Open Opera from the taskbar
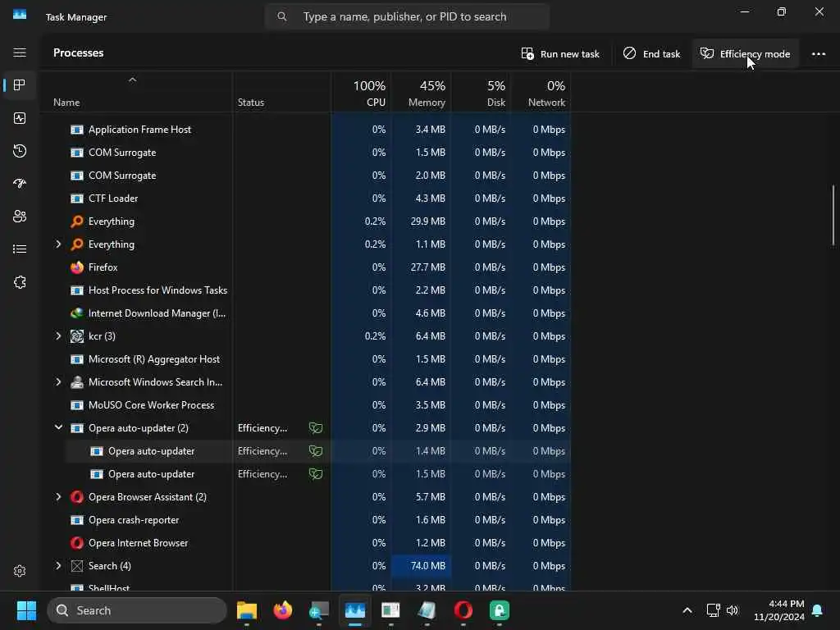Viewport: 840px width, 630px height. coord(463,610)
